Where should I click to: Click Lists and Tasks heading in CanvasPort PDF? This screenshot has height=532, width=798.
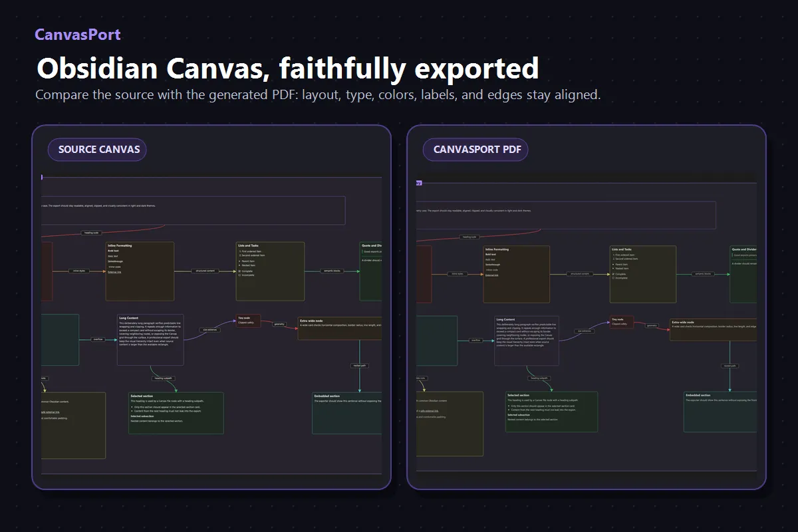pos(622,249)
